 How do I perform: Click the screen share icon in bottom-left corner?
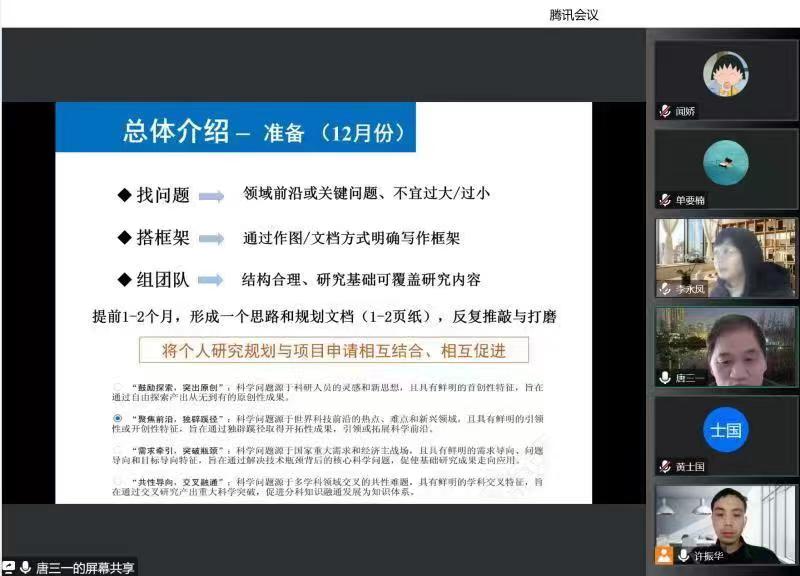coord(9,567)
